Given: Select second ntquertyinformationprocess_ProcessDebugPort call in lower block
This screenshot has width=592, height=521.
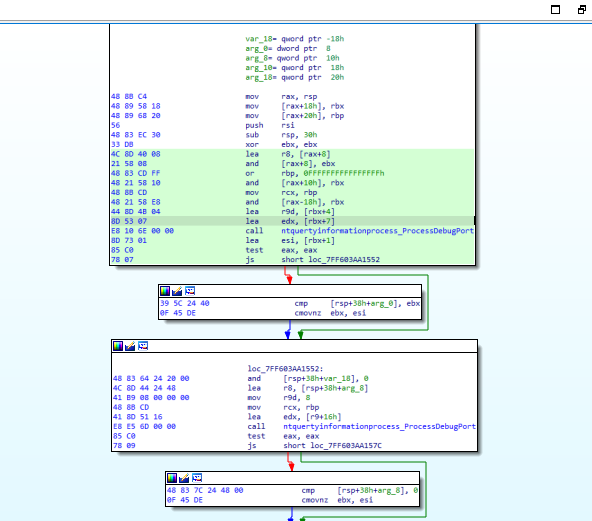Looking at the screenshot, I should [379, 426].
